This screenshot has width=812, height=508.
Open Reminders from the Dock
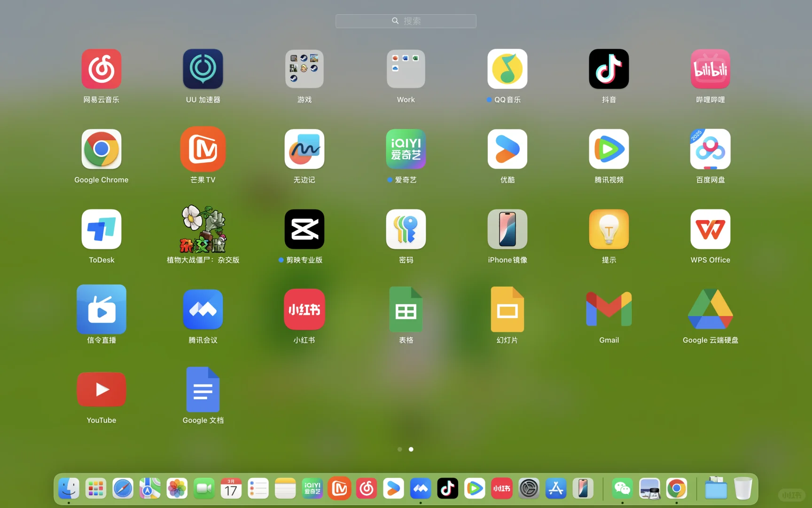coord(258,489)
